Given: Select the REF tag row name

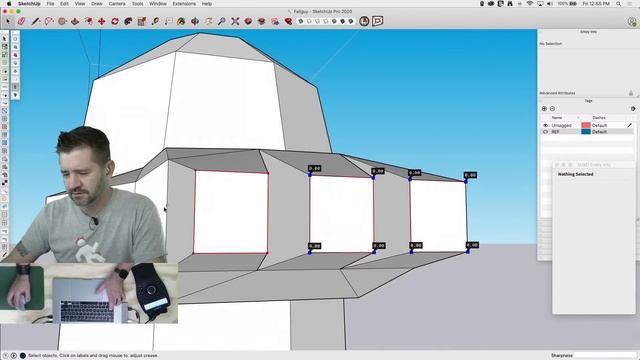Looking at the screenshot, I should pyautogui.click(x=555, y=132).
